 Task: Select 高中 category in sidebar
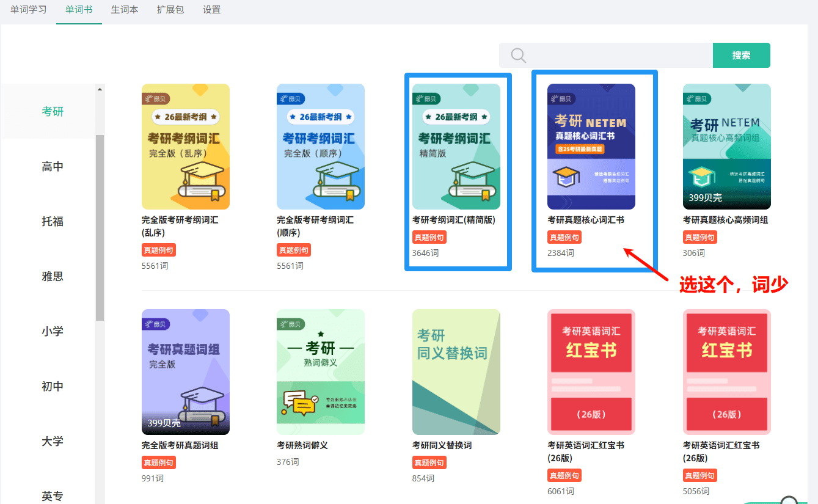coord(53,166)
